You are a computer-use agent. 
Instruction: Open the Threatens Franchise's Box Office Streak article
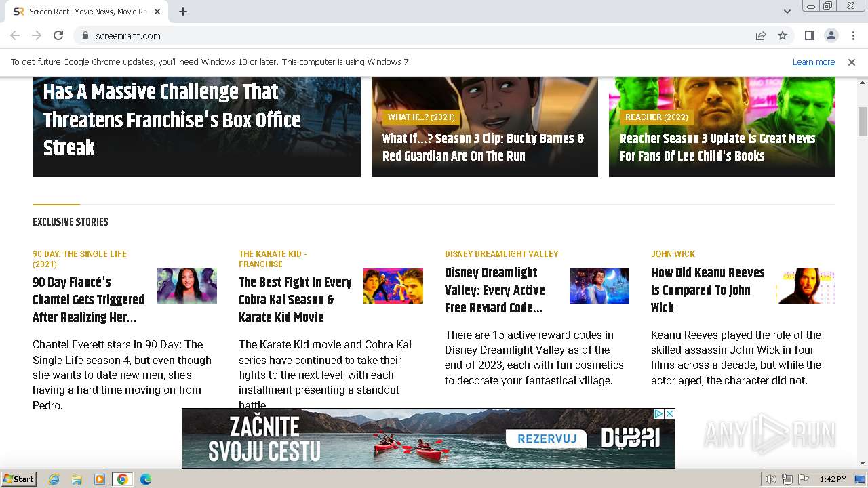(172, 120)
